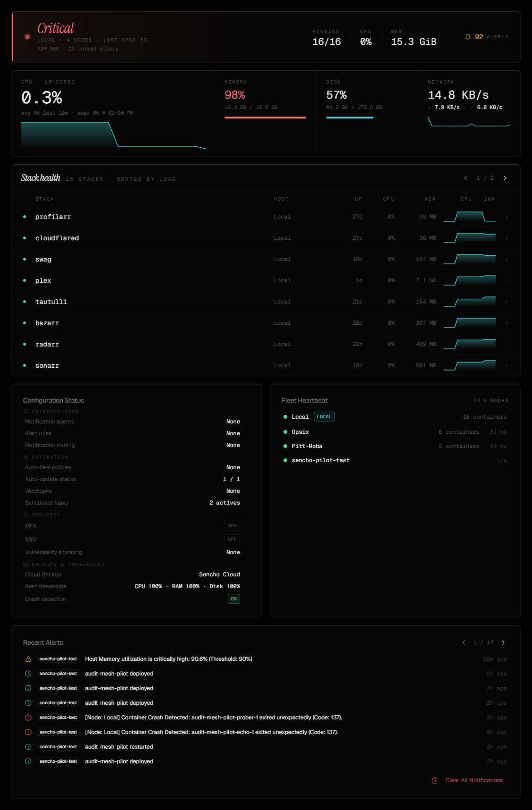Click the trash icon beside Clear All
Screen dimensions: 532x810
[435, 780]
